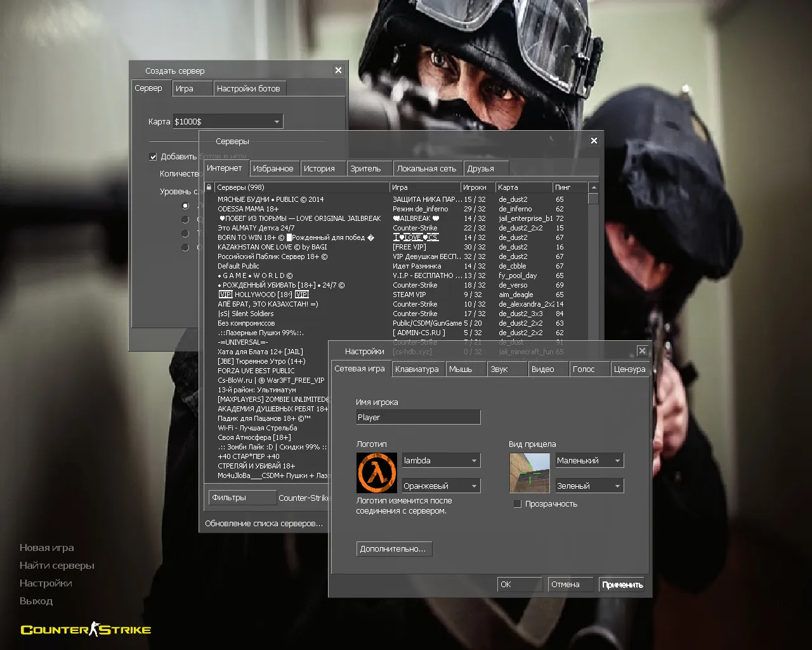Screen dimensions: 812x650
Task: Click Обновление списка серверов
Action: click(264, 524)
